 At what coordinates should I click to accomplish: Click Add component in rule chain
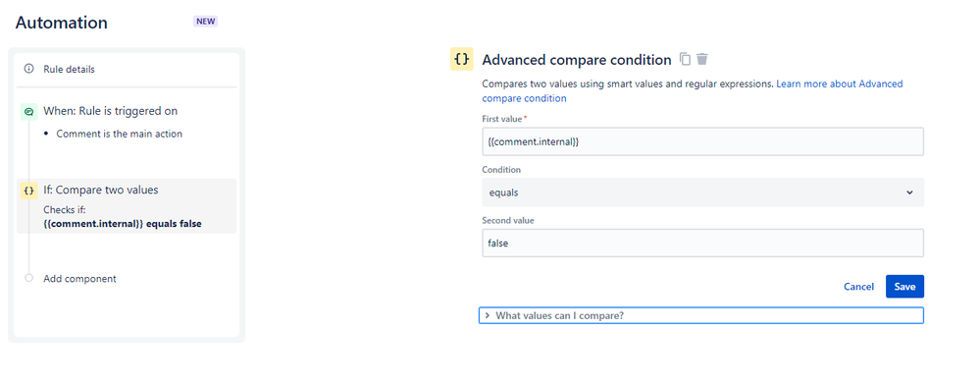(80, 279)
